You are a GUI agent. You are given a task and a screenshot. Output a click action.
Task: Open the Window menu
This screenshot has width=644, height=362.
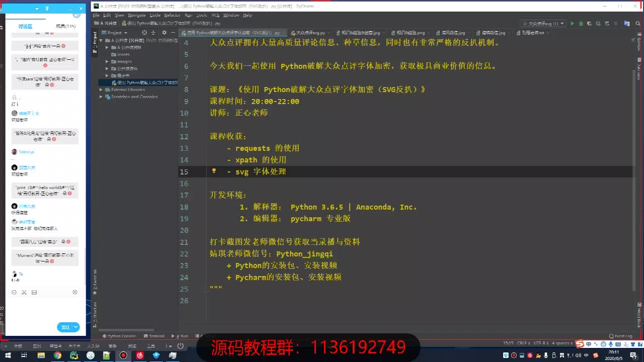point(231,15)
